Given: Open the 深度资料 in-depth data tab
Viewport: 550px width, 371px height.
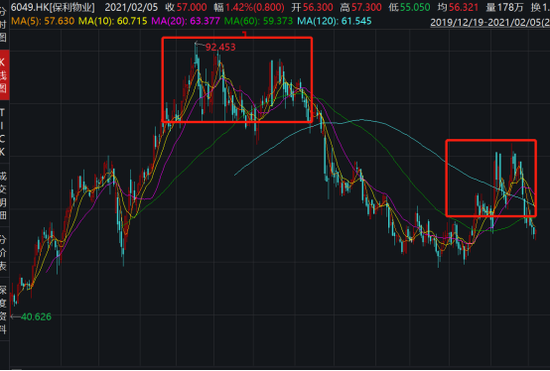Looking at the screenshot, I should tap(3, 309).
